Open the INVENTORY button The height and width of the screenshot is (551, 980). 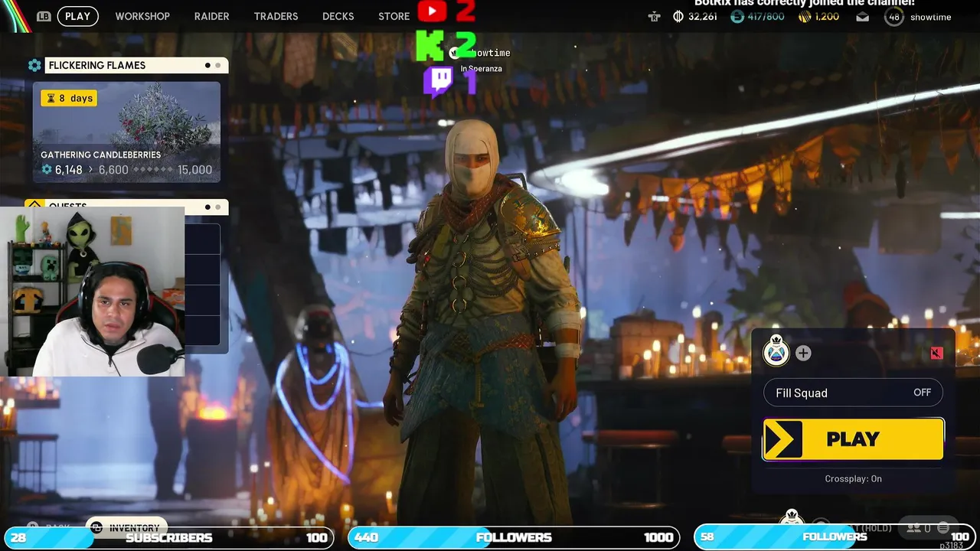pos(126,528)
